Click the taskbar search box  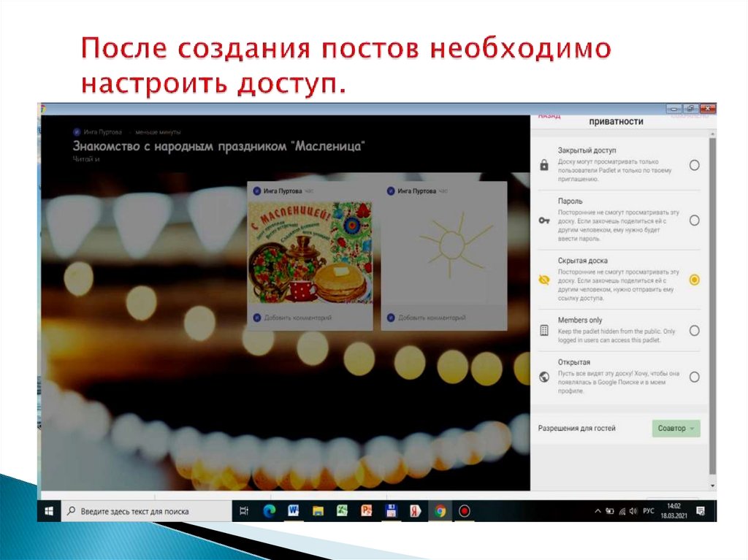(146, 511)
